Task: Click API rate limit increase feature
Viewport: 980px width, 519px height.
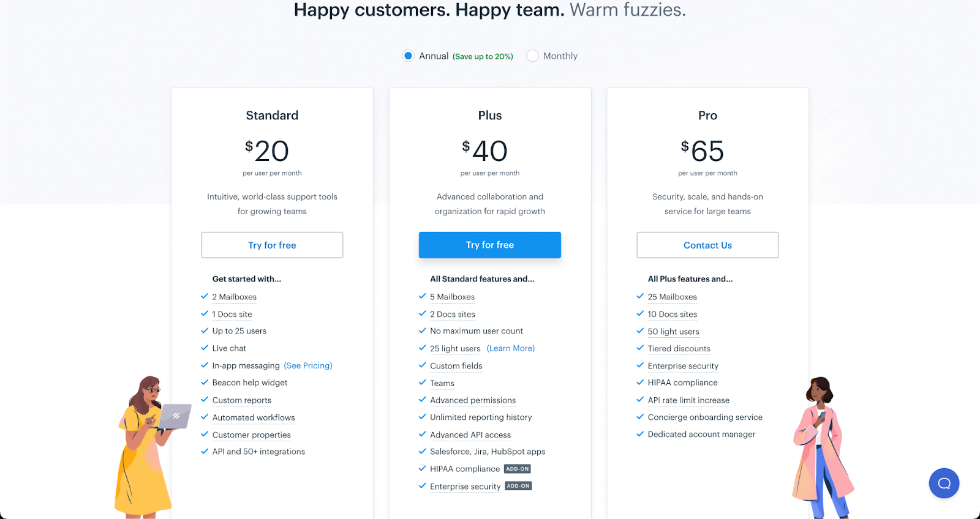Action: click(x=688, y=400)
